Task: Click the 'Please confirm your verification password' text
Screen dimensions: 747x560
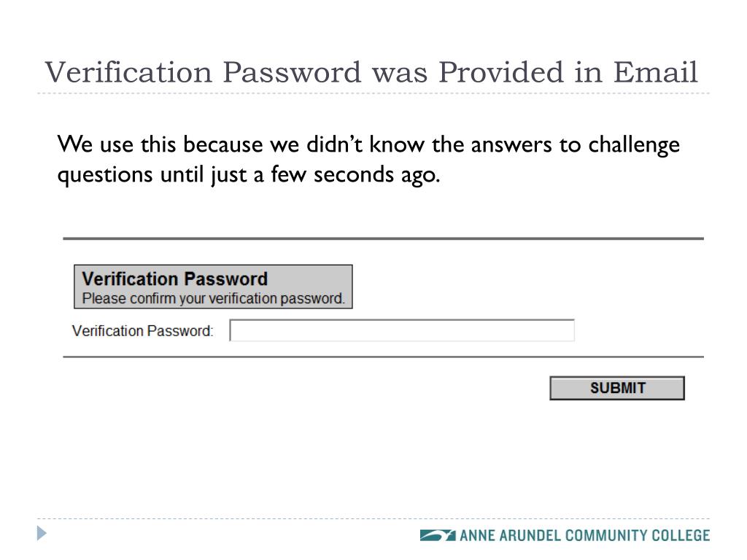Action: 213,298
